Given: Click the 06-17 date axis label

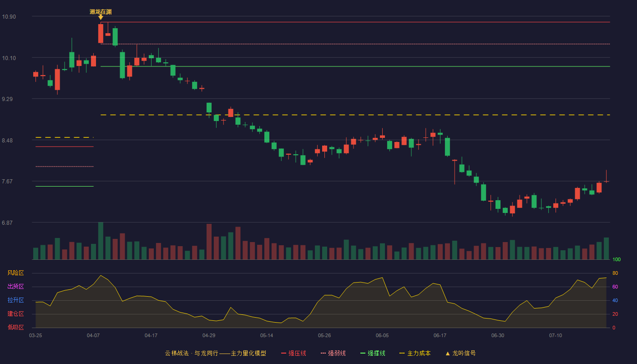Looking at the screenshot, I should coord(440,335).
